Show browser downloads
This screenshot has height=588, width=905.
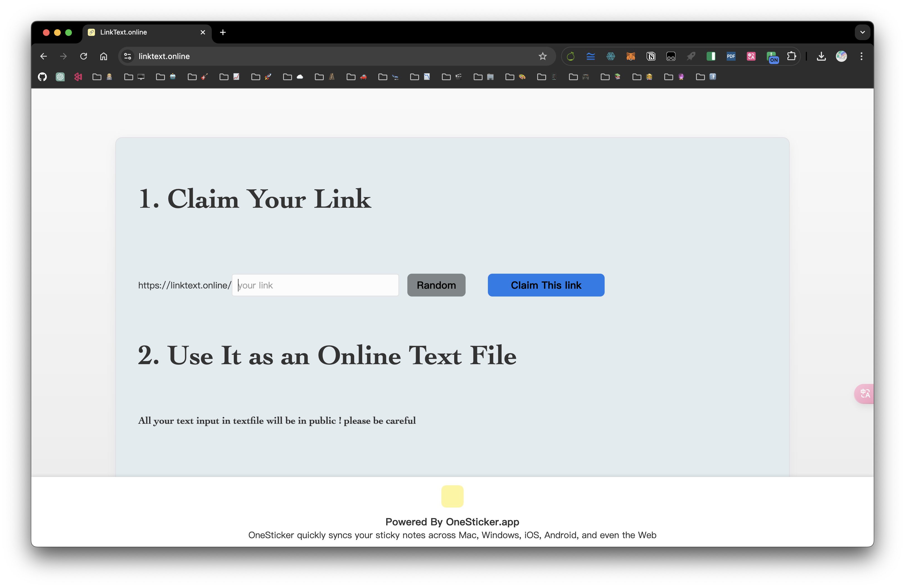[821, 56]
